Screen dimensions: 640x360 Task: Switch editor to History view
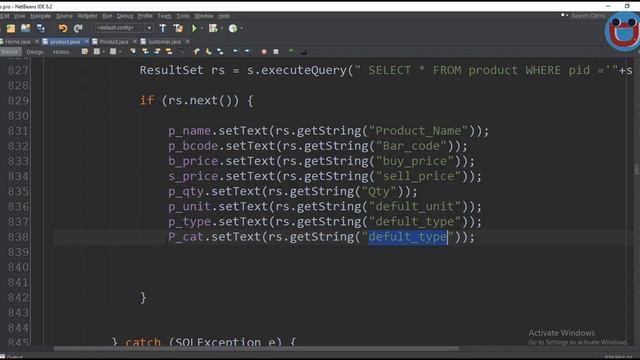pos(61,52)
